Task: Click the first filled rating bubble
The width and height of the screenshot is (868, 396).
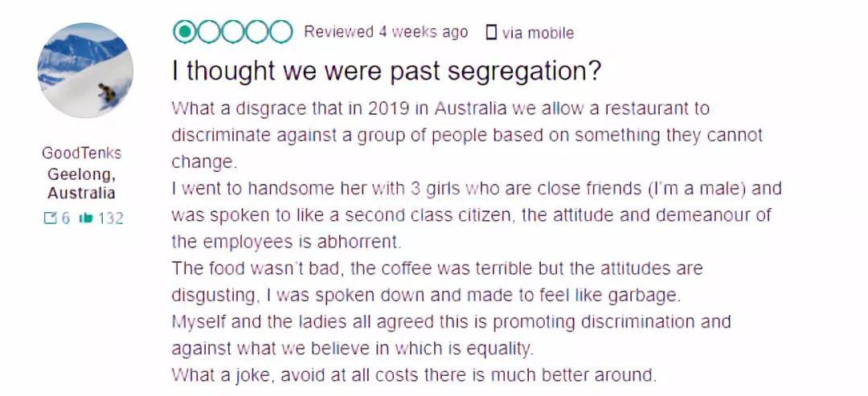Action: [x=184, y=32]
